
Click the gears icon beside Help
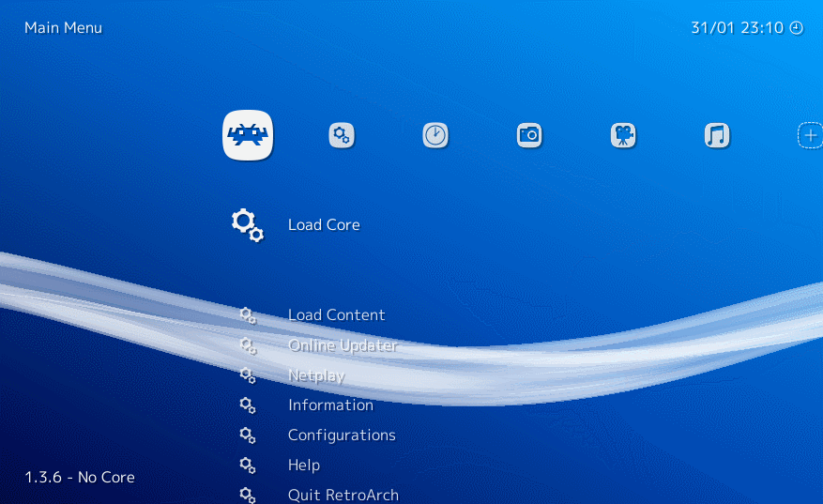point(248,466)
